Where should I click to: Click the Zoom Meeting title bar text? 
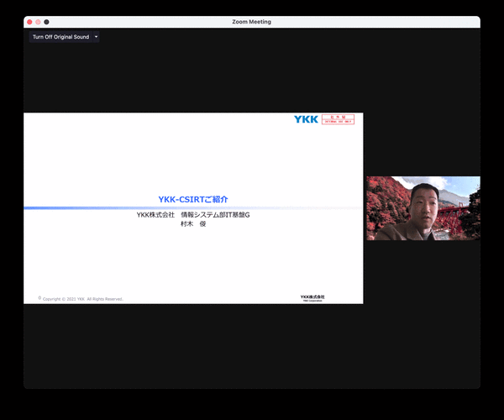[x=252, y=22]
